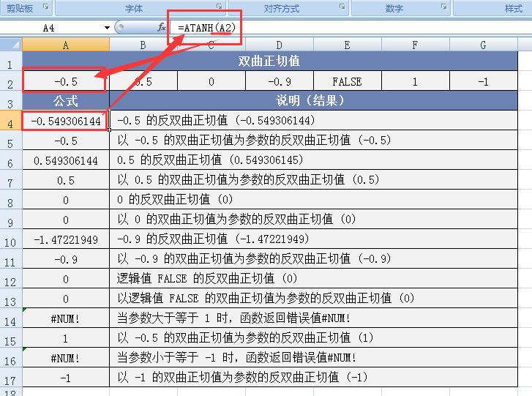Expand the Name Box dropdown arrow
Viewport: 532px width, 396px height.
107,28
